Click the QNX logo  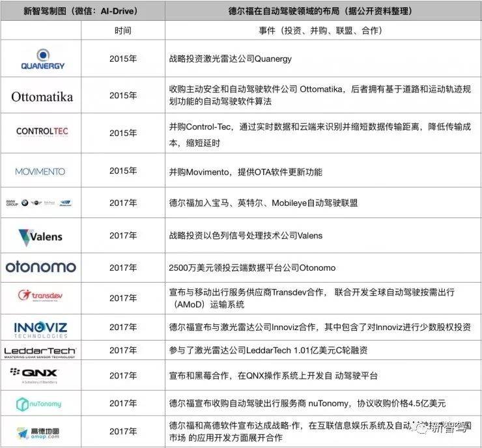coord(33,376)
